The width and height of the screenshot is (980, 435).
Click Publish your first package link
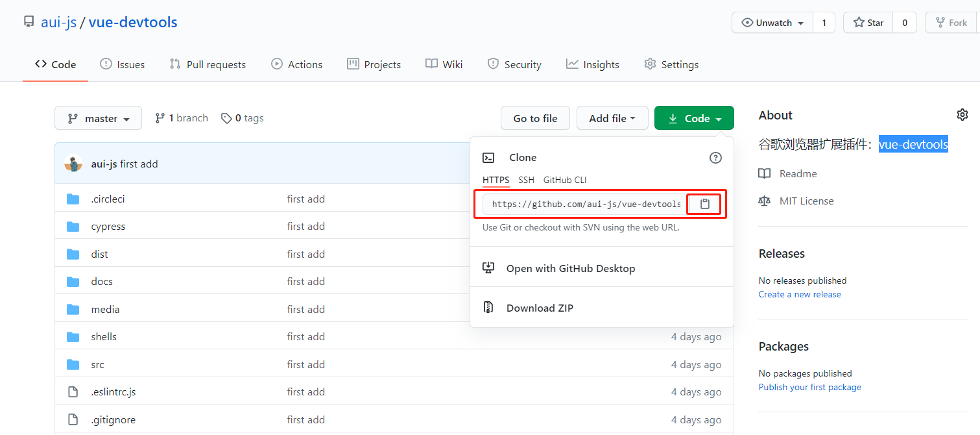(x=810, y=387)
